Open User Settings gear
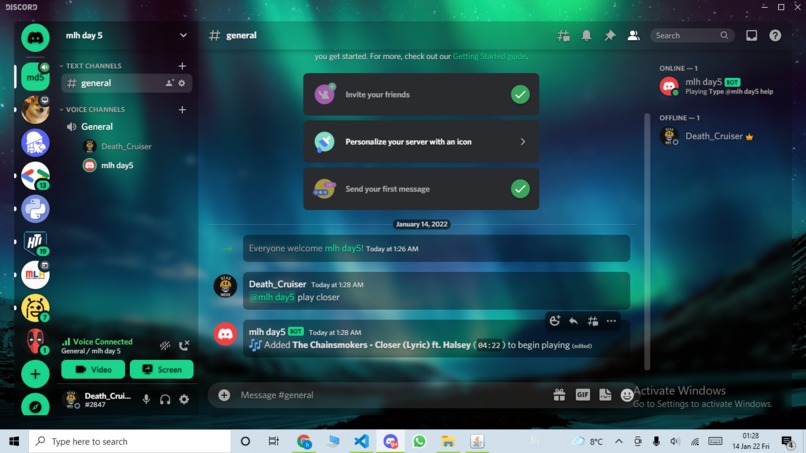 184,400
